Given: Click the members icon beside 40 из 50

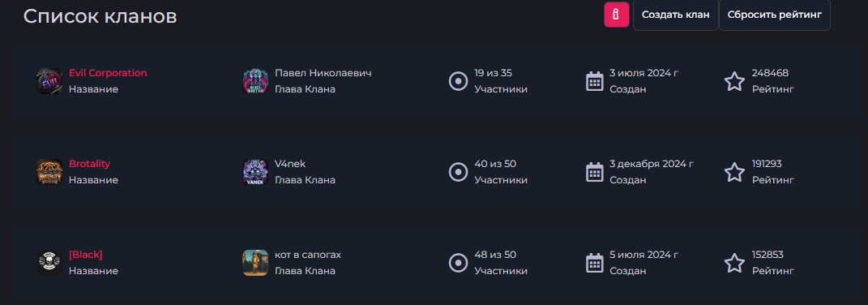Looking at the screenshot, I should tap(459, 173).
